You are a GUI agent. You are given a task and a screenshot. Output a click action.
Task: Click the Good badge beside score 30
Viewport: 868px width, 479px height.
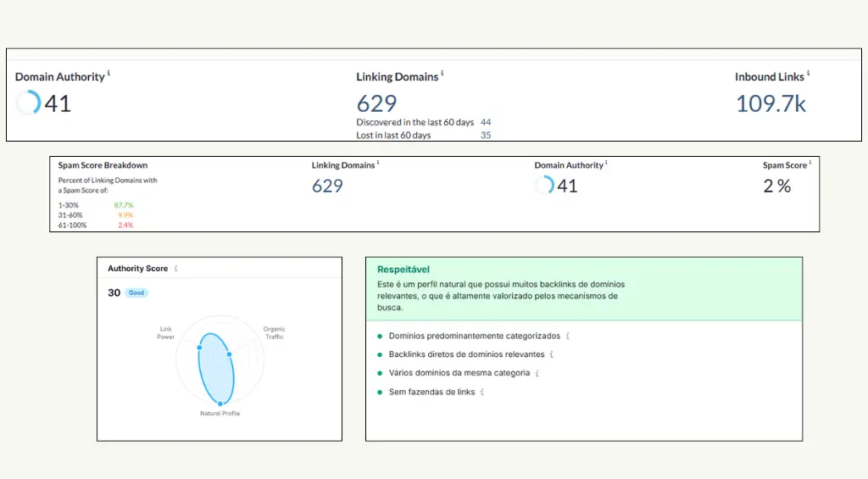(x=136, y=292)
